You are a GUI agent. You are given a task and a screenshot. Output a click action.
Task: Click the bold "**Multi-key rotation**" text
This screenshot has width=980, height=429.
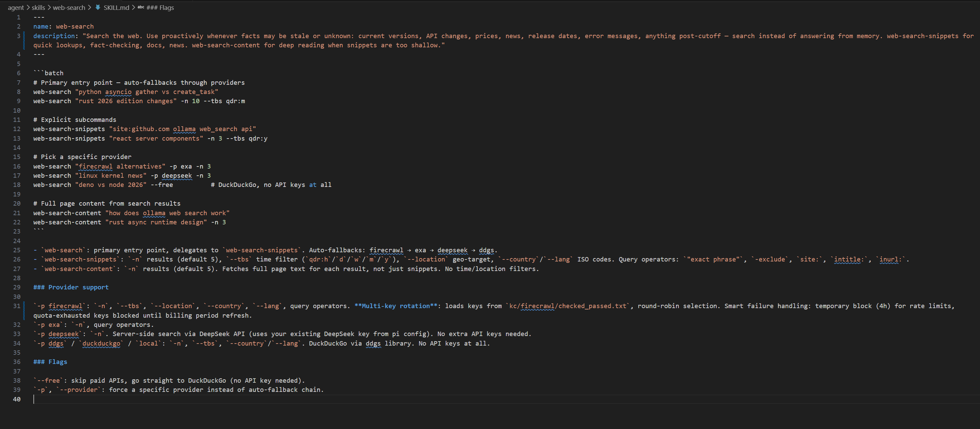(x=396, y=306)
